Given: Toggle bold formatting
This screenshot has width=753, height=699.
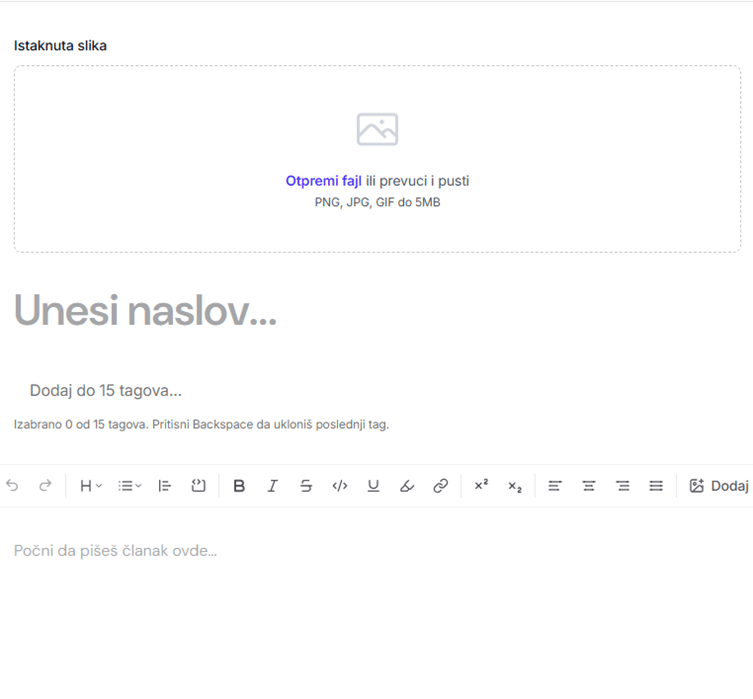Looking at the screenshot, I should 239,486.
